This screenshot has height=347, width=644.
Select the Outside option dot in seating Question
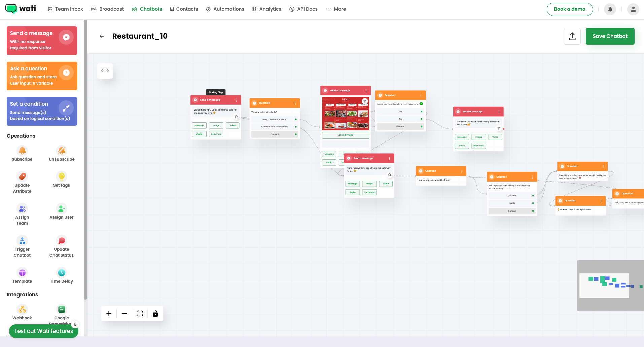coord(533,195)
